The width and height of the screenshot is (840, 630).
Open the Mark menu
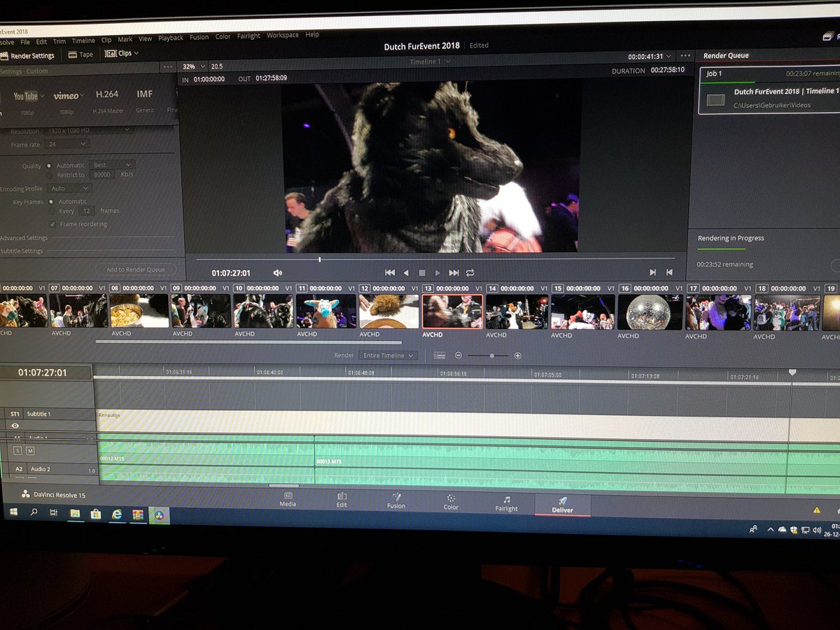click(125, 40)
